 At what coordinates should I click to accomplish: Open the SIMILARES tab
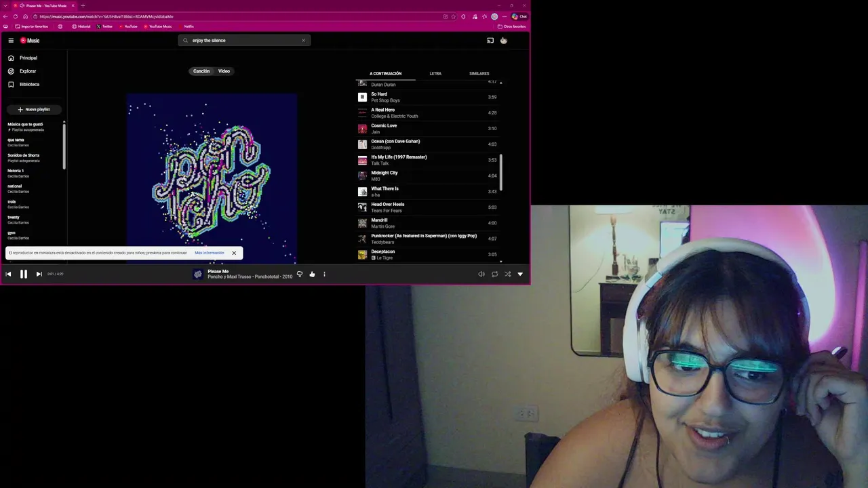click(479, 73)
